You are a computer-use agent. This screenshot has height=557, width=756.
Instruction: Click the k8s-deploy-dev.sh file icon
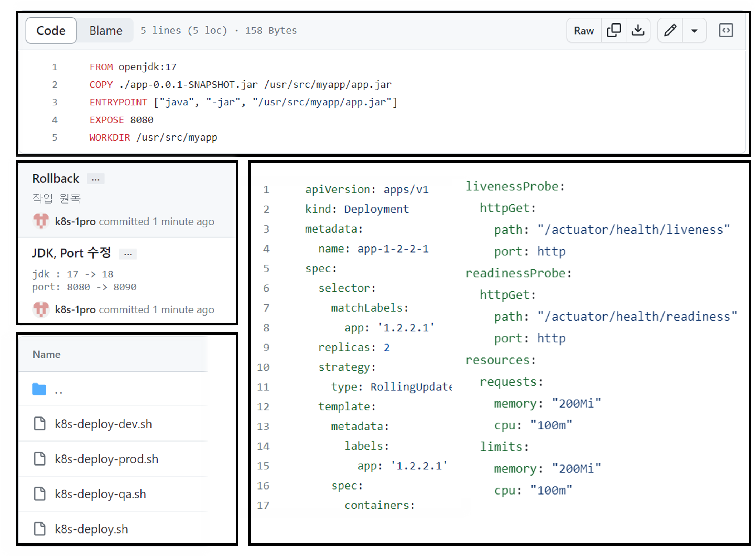[40, 424]
